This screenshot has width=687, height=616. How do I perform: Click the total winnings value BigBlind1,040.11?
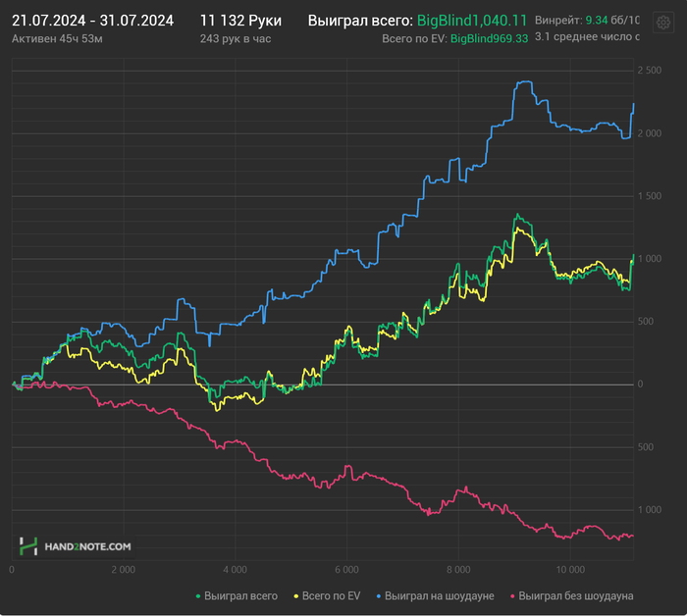point(471,21)
